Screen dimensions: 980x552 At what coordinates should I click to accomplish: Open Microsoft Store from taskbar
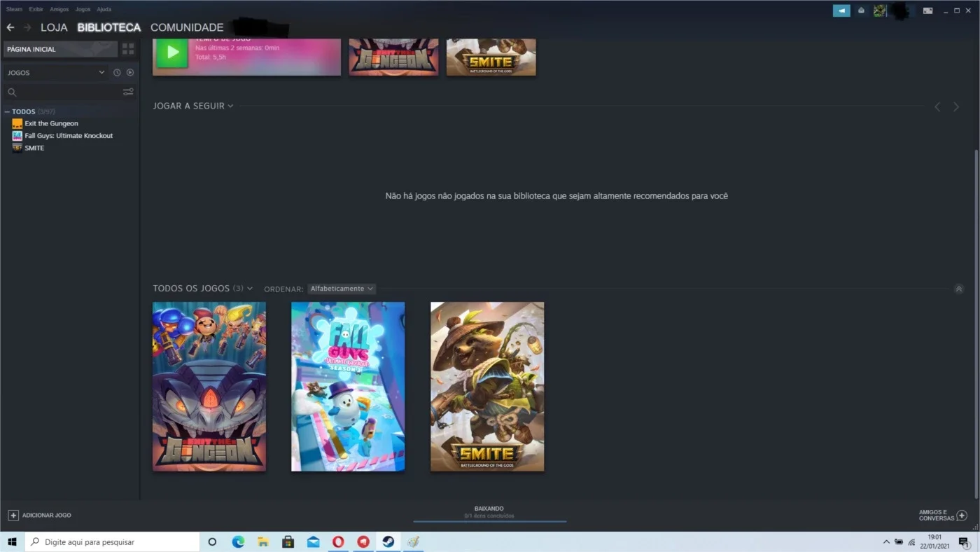click(288, 541)
